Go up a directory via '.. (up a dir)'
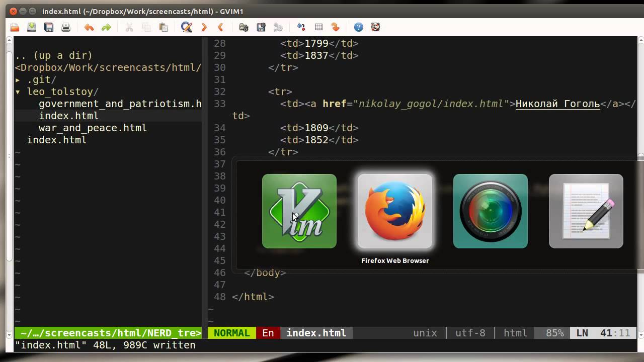 (x=53, y=56)
